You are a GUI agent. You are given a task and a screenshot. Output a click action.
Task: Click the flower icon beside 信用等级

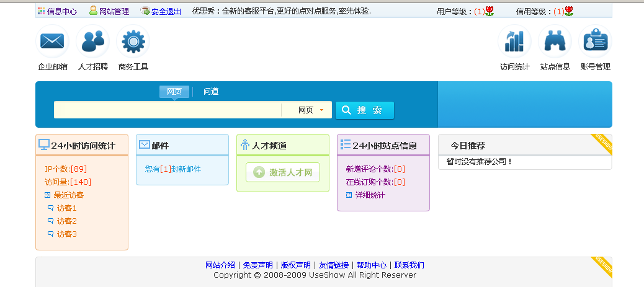[x=569, y=11]
